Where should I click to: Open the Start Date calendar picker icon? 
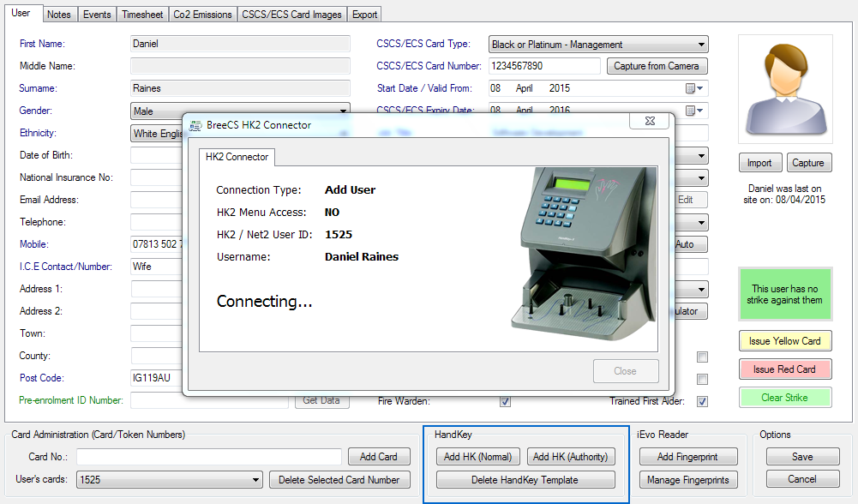691,88
